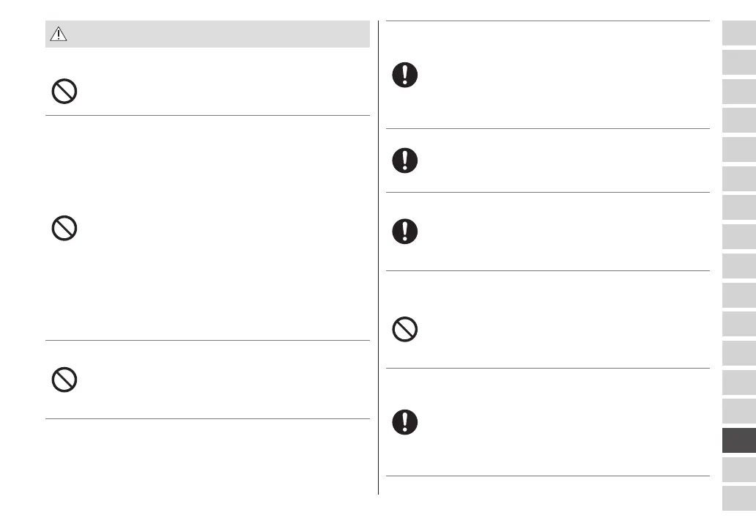
Task: Click the middle prohibition icon in left column
Action: (x=64, y=229)
